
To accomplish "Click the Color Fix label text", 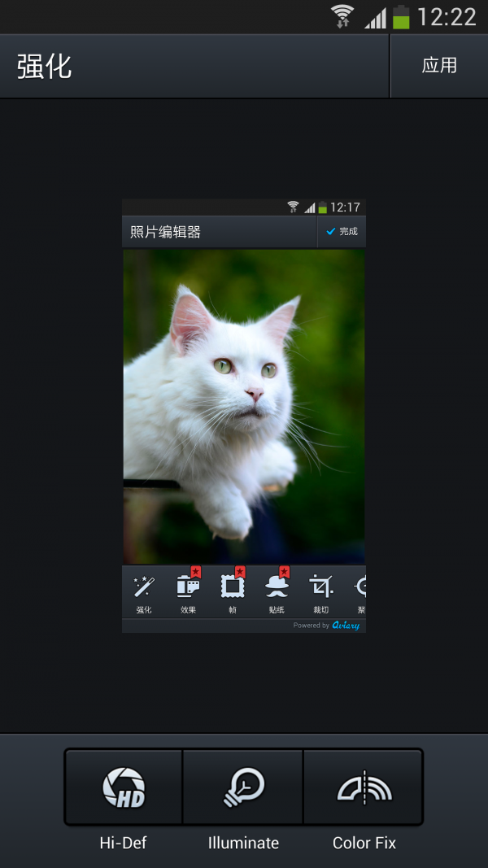I will pyautogui.click(x=364, y=843).
